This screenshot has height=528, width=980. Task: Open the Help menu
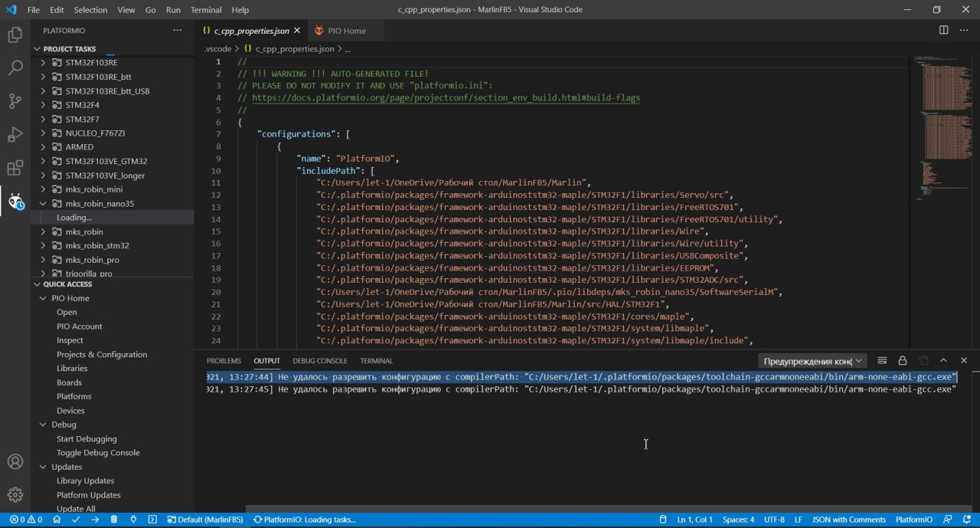[240, 10]
